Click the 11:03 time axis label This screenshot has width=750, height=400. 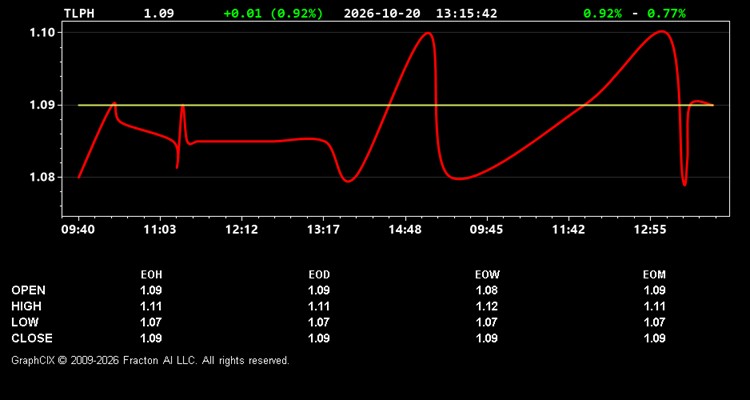coord(160,230)
